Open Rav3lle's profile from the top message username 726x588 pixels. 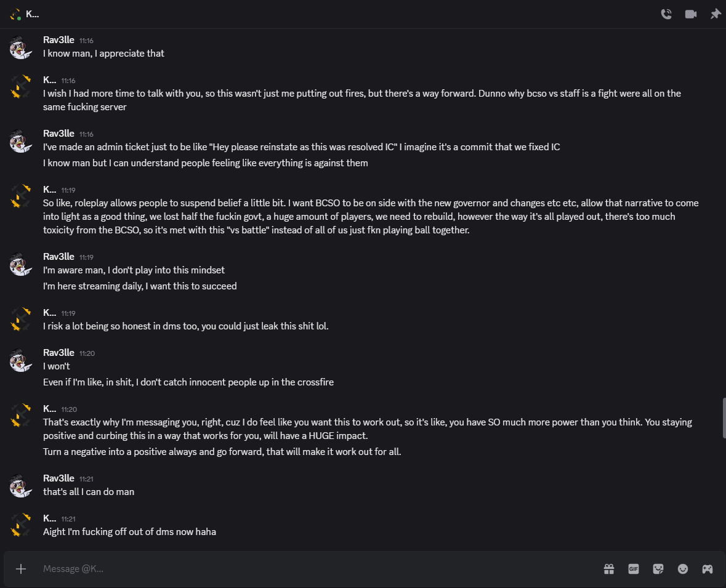click(58, 40)
